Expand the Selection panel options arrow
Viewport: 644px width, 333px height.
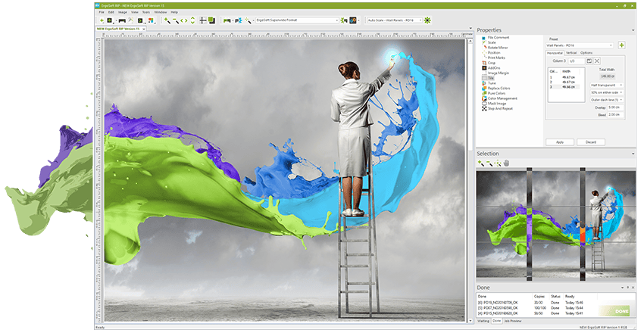[x=633, y=154]
